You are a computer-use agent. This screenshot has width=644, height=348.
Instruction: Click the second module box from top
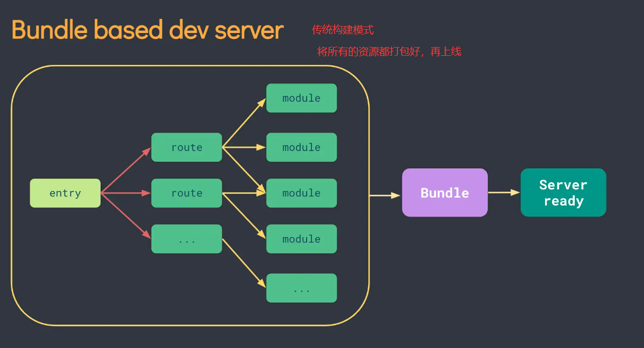[301, 147]
